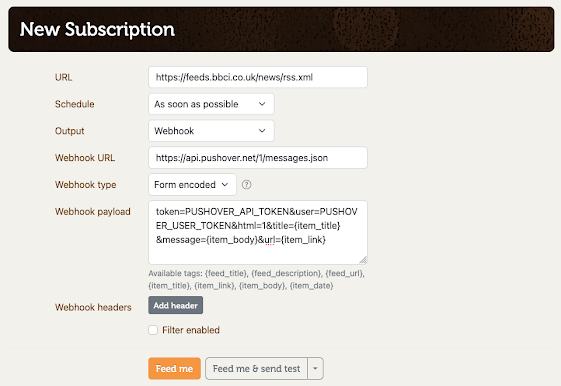Focus the Webhook URL input field

pos(258,158)
